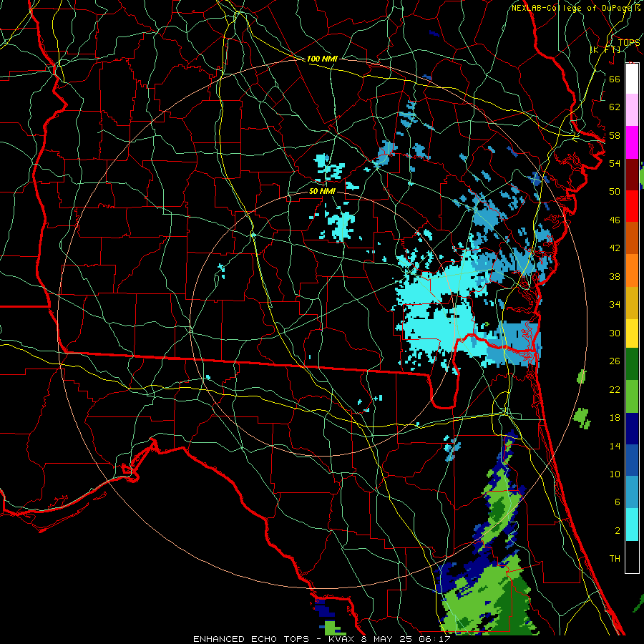Select the medium blue swatch between 10 and 14
This screenshot has height=644, width=644.
632,460
